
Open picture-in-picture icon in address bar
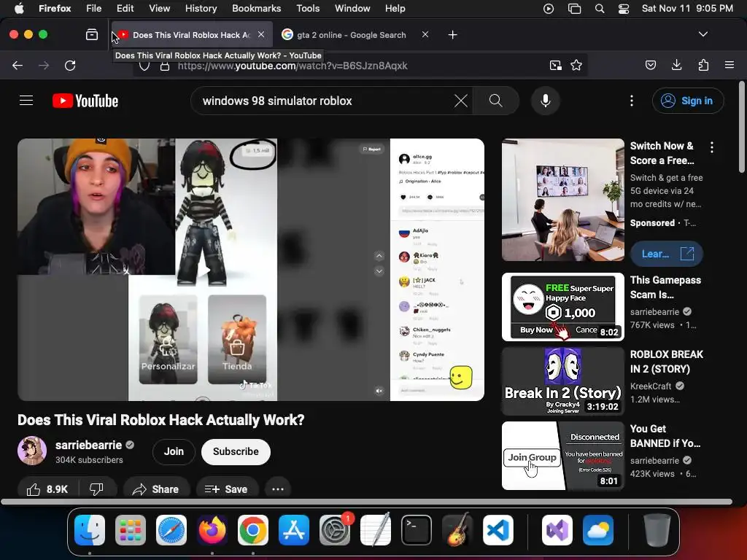(555, 65)
